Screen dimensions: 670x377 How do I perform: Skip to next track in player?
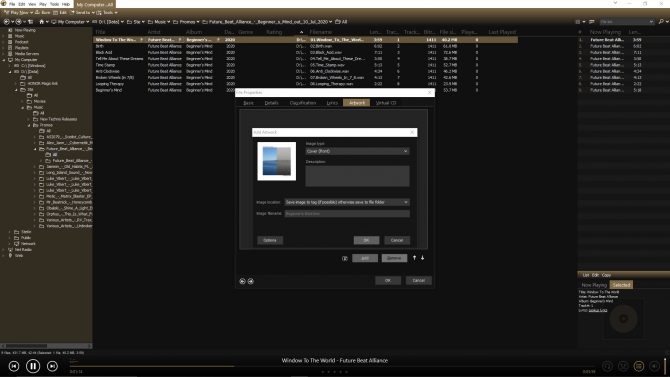coord(52,366)
